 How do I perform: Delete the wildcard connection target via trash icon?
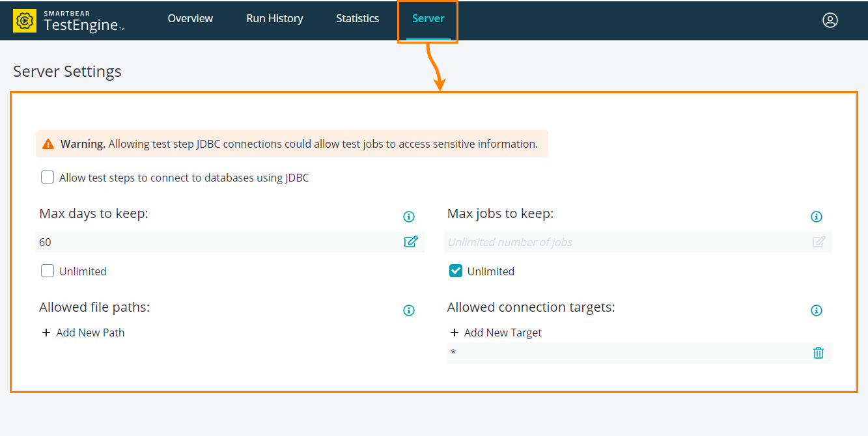click(x=819, y=353)
